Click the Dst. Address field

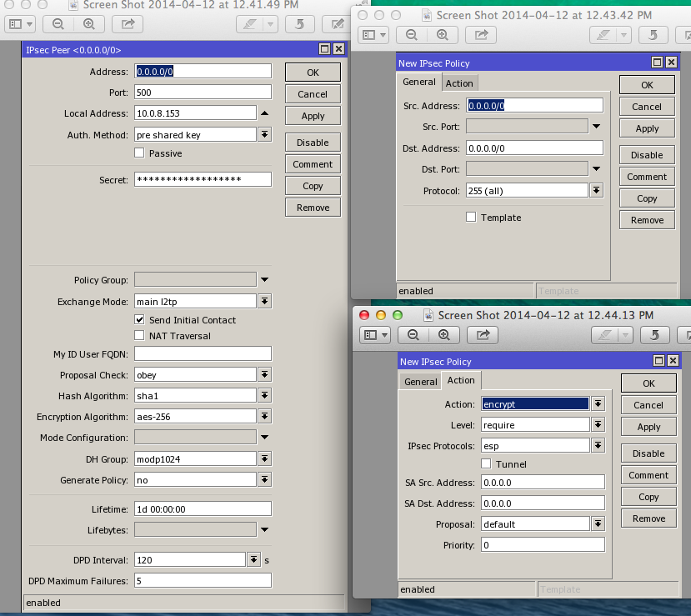tap(534, 148)
